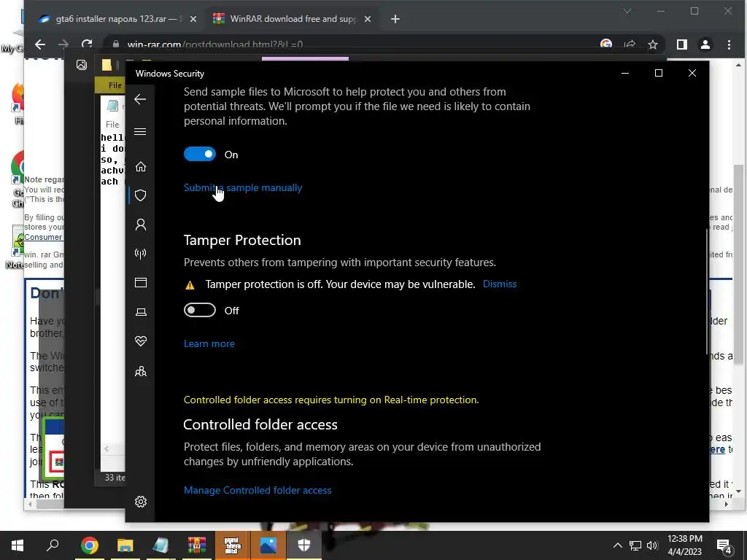Click File tab in Explorer window ribbon

point(115,85)
